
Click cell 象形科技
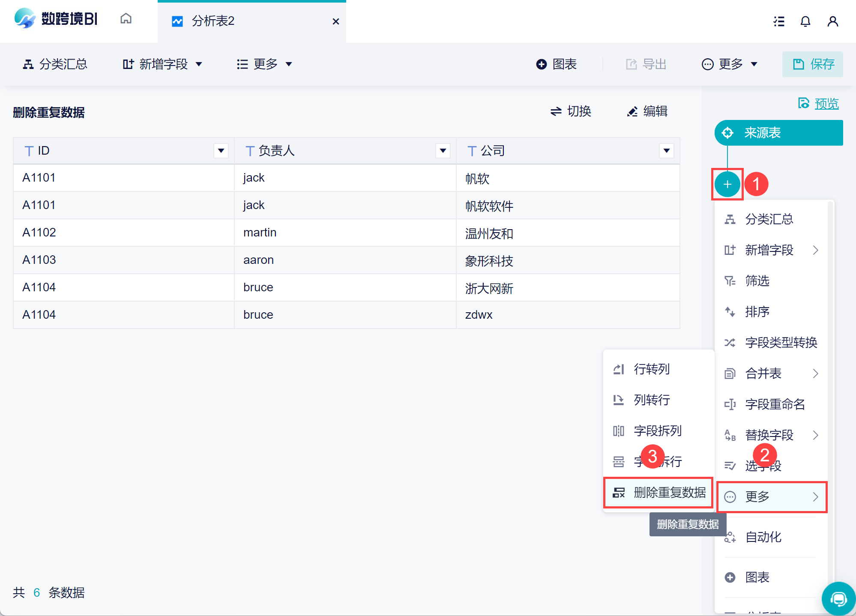point(568,260)
